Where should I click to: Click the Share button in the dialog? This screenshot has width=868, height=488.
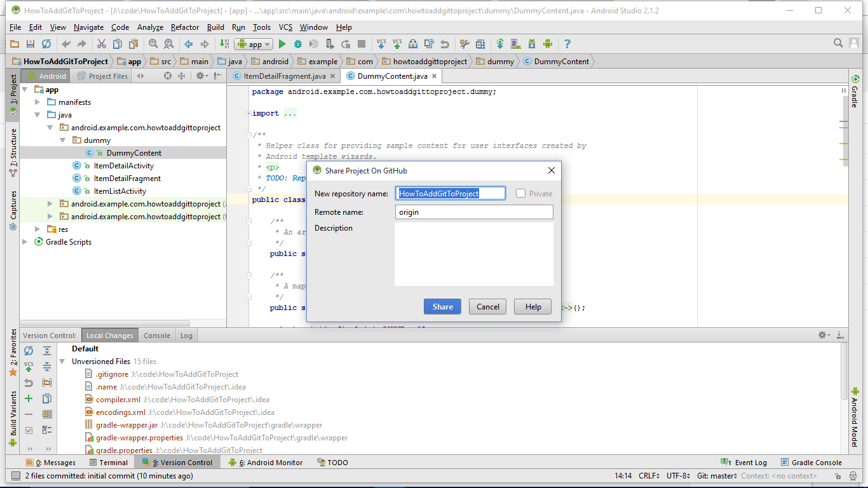click(442, 306)
